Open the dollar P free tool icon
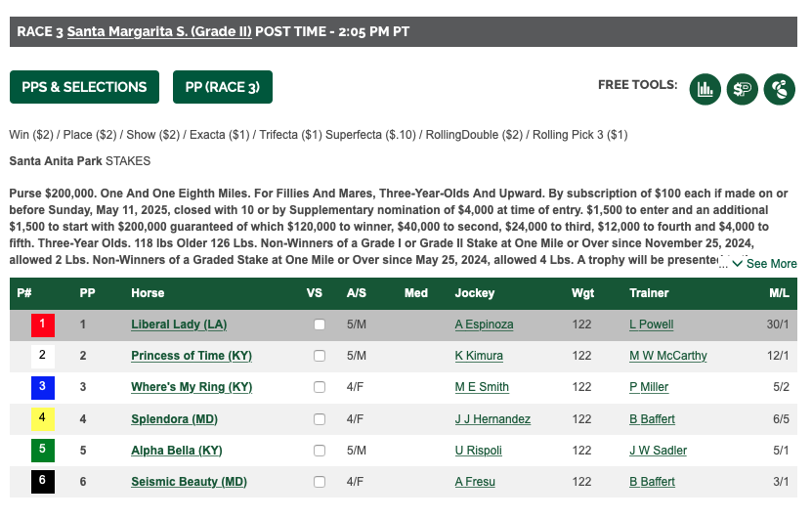 (x=742, y=89)
